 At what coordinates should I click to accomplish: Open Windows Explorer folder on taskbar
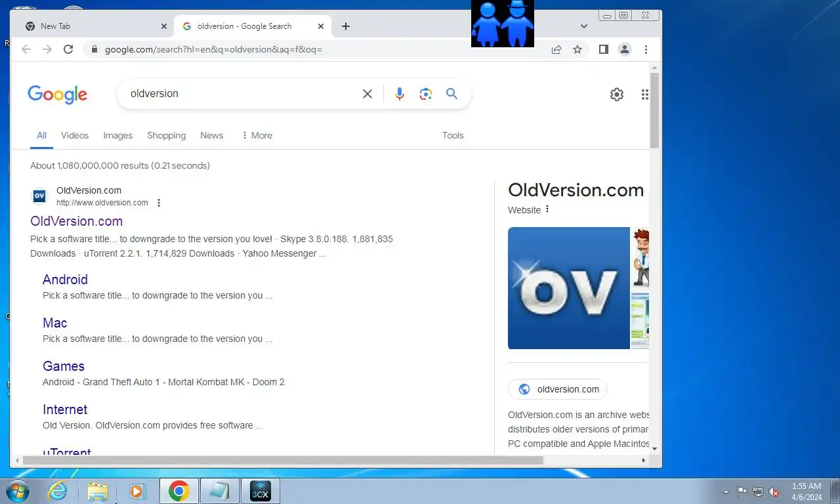point(98,491)
